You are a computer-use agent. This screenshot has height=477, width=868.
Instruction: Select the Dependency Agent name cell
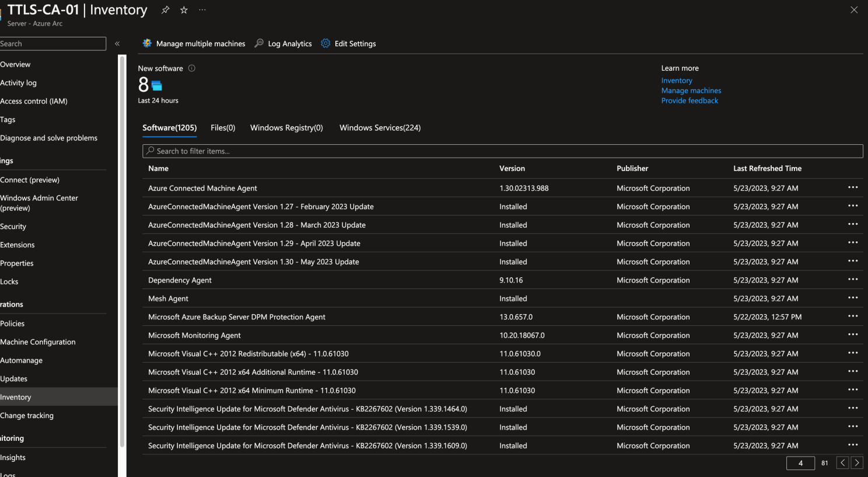point(180,280)
